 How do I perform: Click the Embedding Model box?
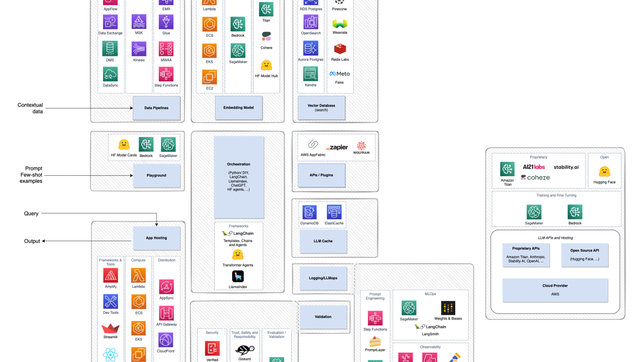[238, 107]
